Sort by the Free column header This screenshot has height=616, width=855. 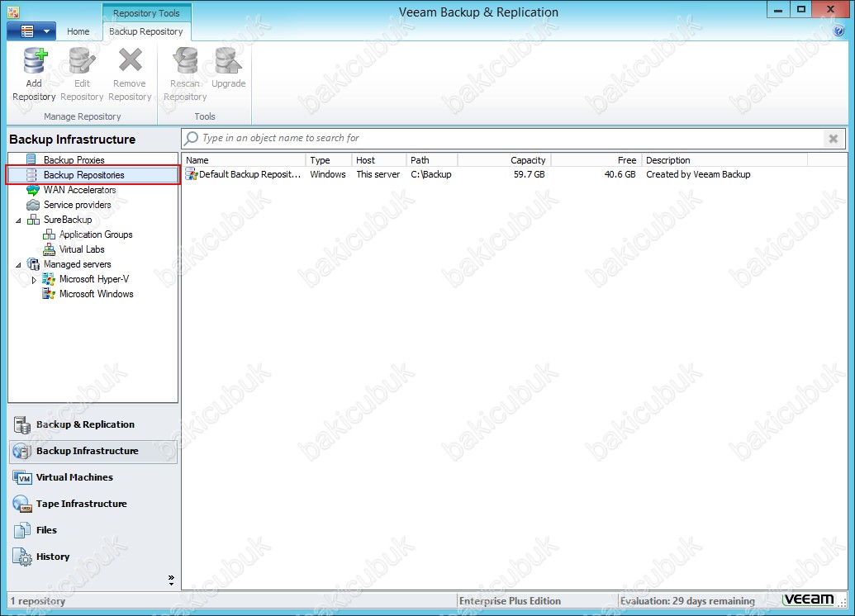[596, 160]
